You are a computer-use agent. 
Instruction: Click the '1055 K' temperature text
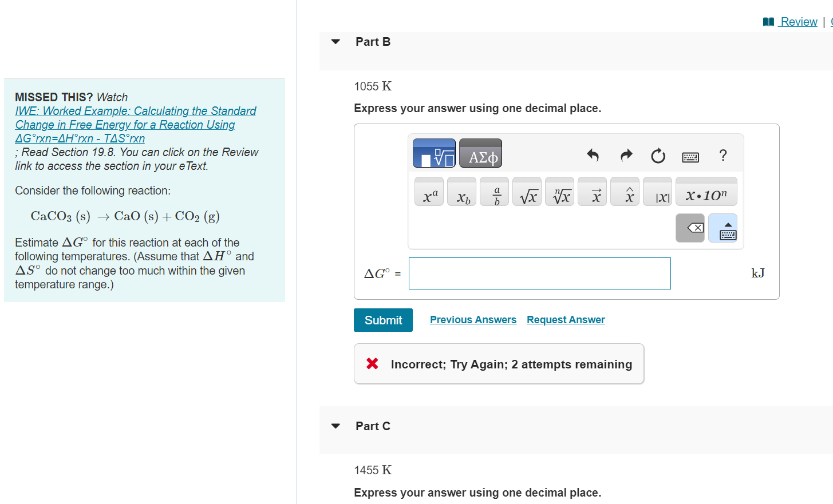pos(373,86)
